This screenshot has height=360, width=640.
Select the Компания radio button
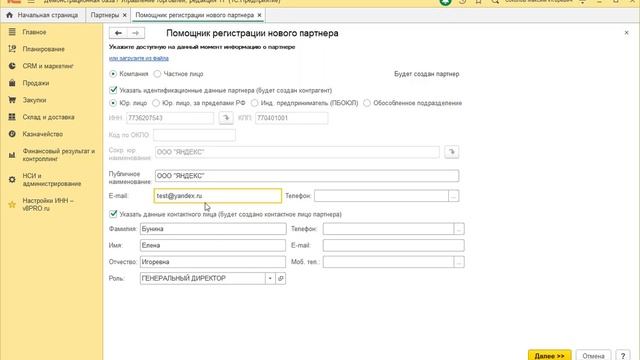(113, 74)
